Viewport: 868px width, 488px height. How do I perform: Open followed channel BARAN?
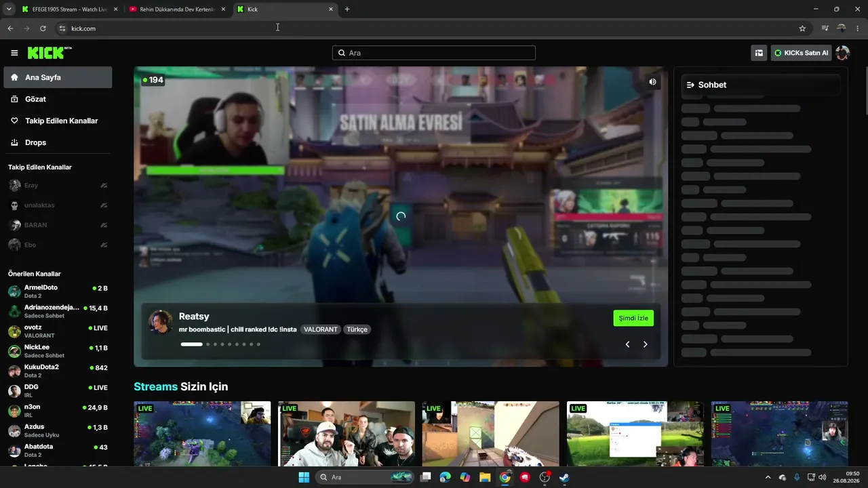click(x=58, y=225)
